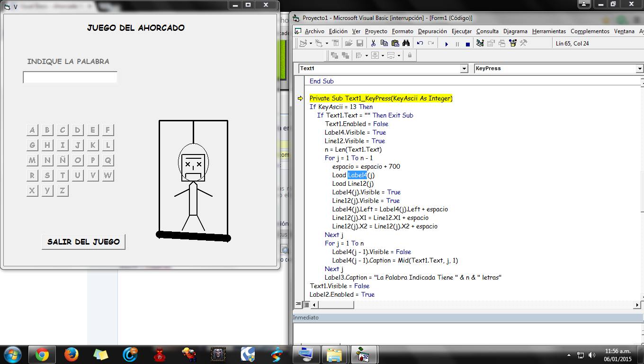The width and height of the screenshot is (644, 364).
Task: Click the Undo arrow icon
Action: (420, 43)
